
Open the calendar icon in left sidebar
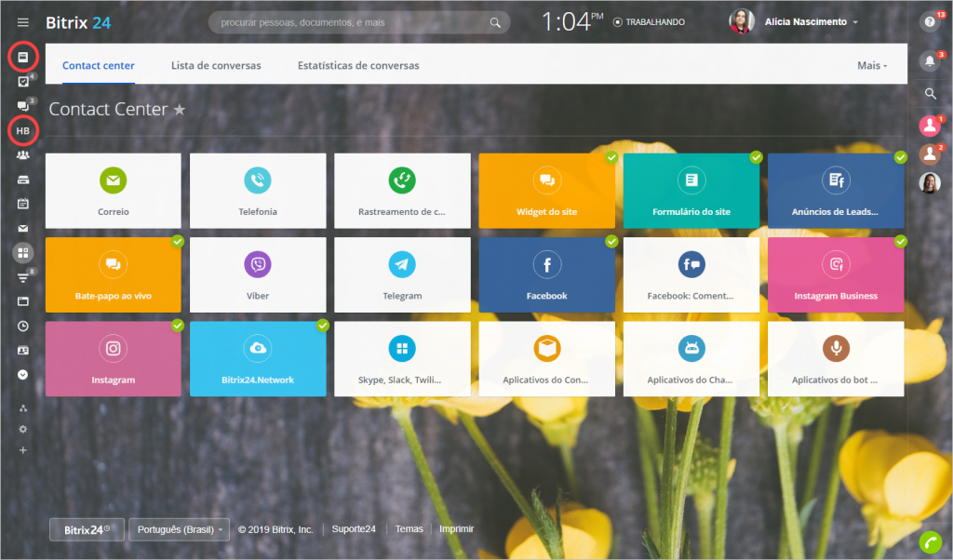[x=23, y=204]
